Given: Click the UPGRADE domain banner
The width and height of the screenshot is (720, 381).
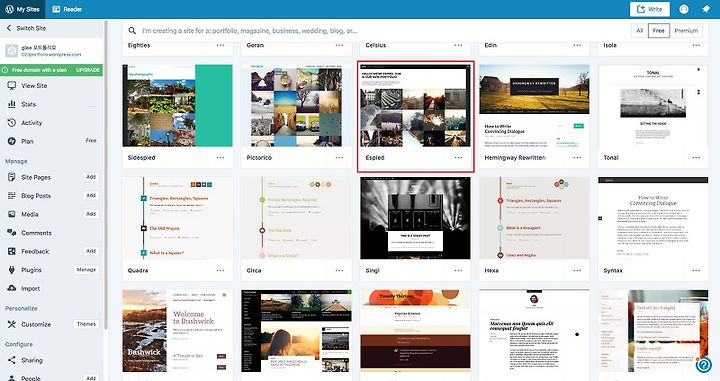Looking at the screenshot, I should (x=51, y=70).
